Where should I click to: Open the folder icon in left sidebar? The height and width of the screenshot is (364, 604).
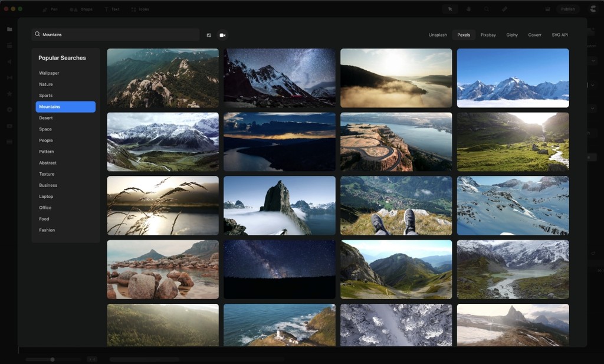point(9,29)
